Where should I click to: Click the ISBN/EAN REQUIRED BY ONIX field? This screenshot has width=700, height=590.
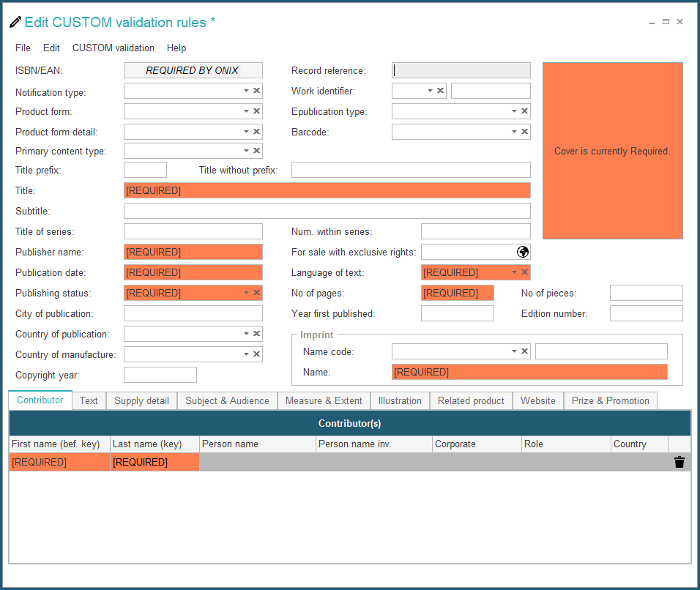coord(193,70)
